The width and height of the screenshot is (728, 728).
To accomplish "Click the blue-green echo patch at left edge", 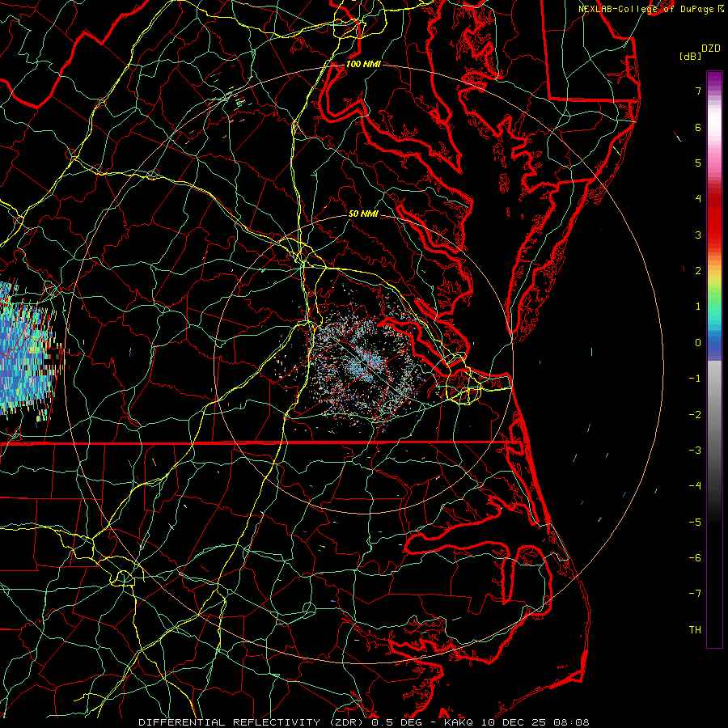I will 28,353.
